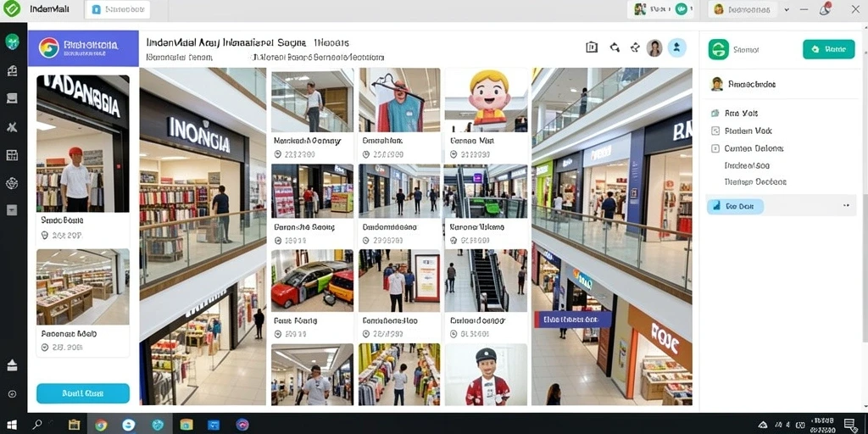The width and height of the screenshot is (868, 434).
Task: Open File Explorer from the taskbar
Action: pyautogui.click(x=75, y=425)
